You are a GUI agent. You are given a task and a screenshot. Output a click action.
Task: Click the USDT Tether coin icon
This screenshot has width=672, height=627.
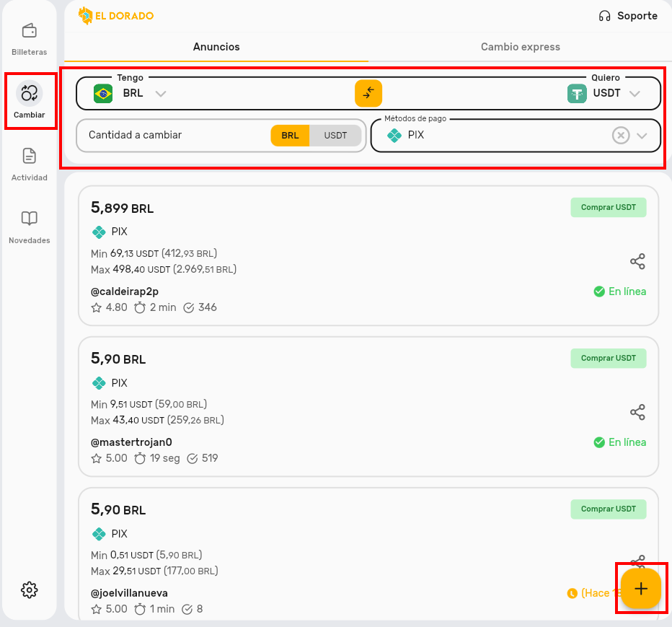point(577,94)
